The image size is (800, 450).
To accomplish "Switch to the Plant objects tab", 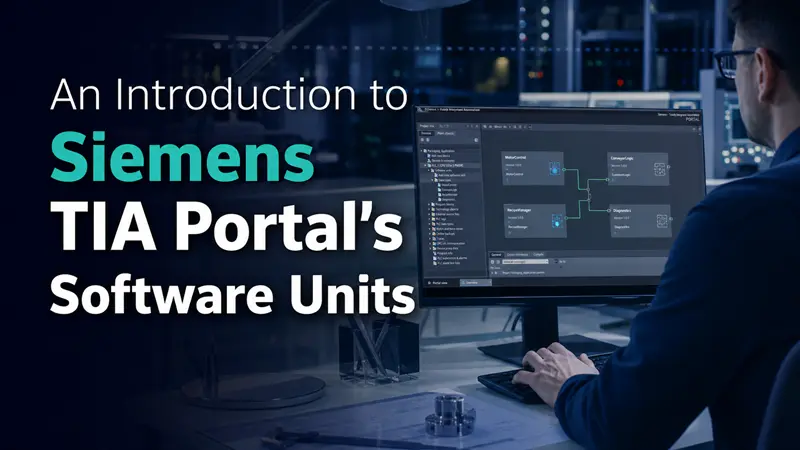I will [445, 133].
